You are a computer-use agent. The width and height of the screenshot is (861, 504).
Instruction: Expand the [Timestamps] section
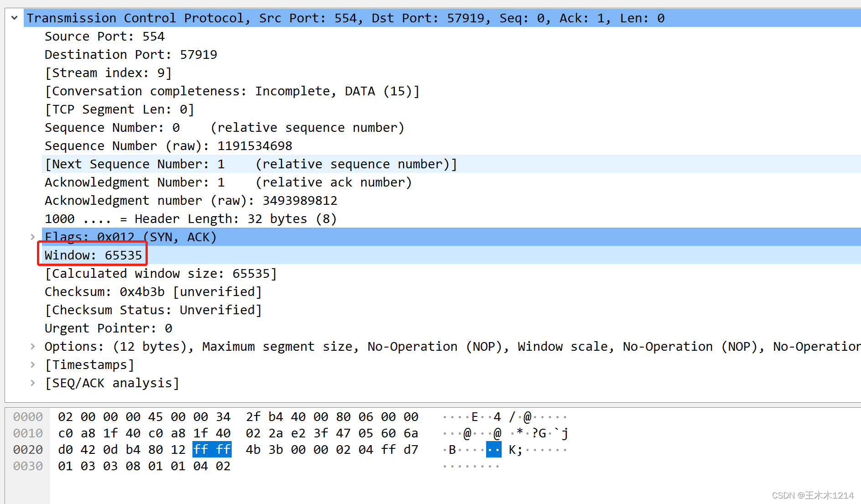[32, 364]
